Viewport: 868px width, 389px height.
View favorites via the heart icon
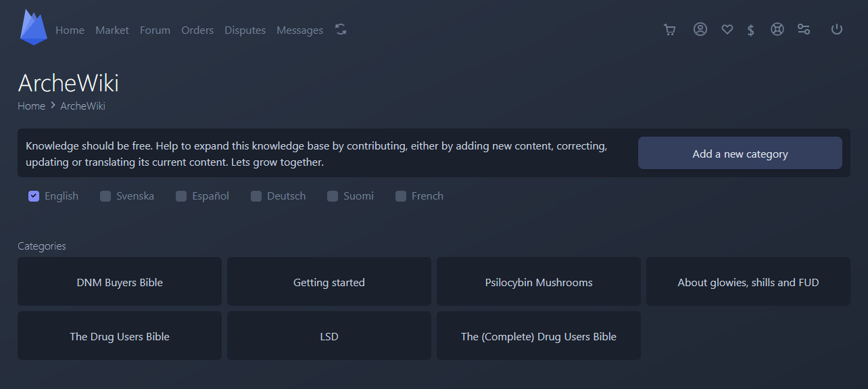pyautogui.click(x=727, y=30)
